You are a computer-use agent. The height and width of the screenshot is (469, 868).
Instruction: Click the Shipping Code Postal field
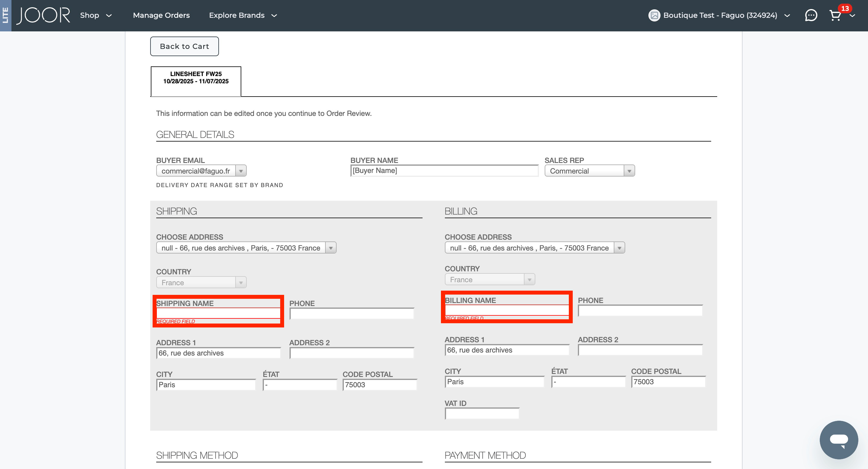click(x=380, y=384)
